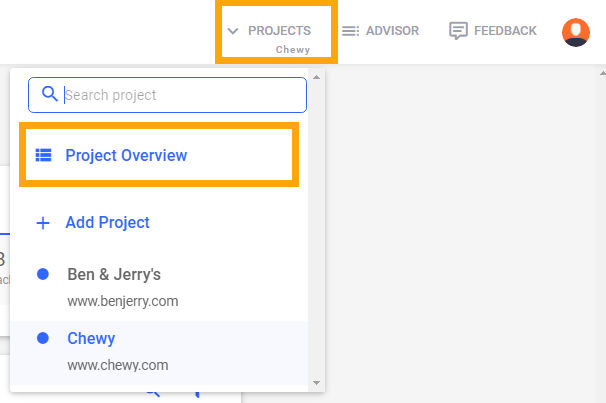Screen dimensions: 606x403
Task: Click the project list scroll-down arrow
Action: pyautogui.click(x=317, y=383)
